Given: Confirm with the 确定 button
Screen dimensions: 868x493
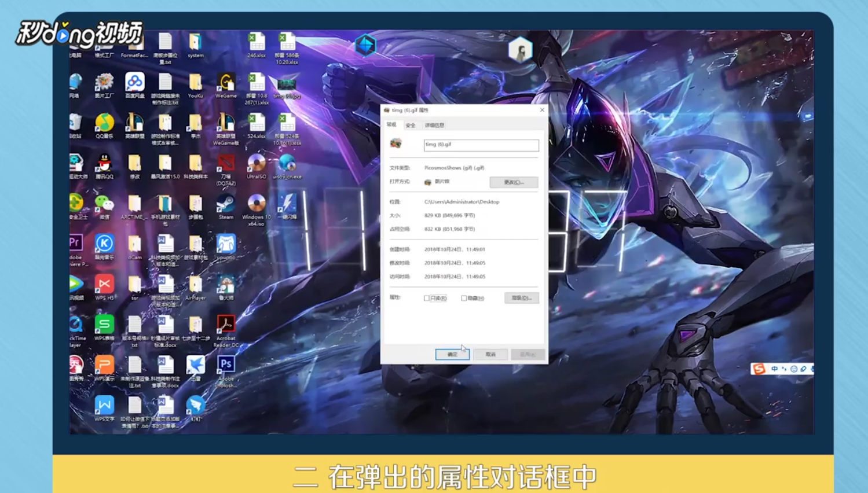Looking at the screenshot, I should [x=452, y=354].
